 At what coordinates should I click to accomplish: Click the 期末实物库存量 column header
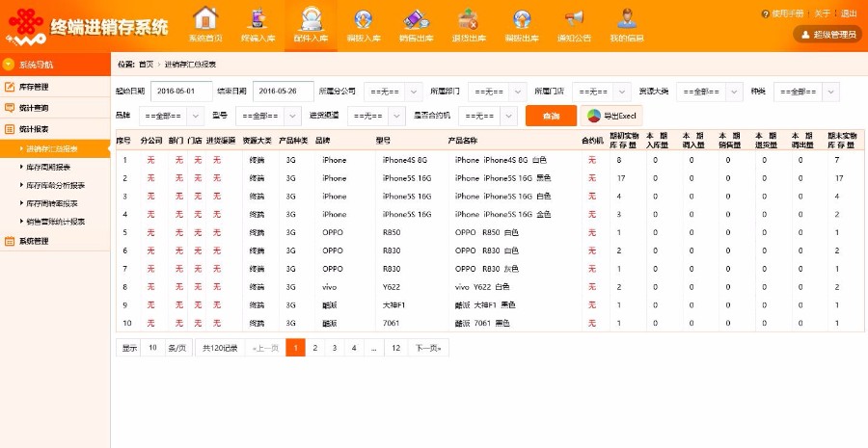pyautogui.click(x=843, y=141)
